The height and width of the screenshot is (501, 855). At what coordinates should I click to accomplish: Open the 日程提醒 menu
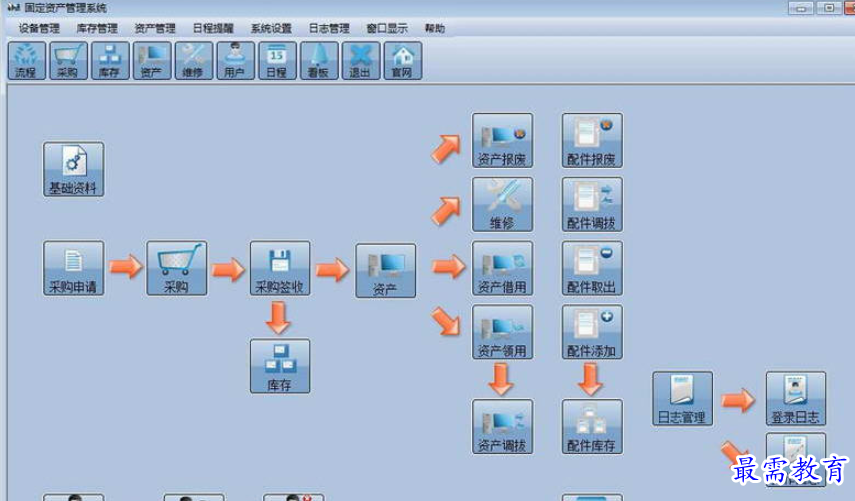(213, 28)
